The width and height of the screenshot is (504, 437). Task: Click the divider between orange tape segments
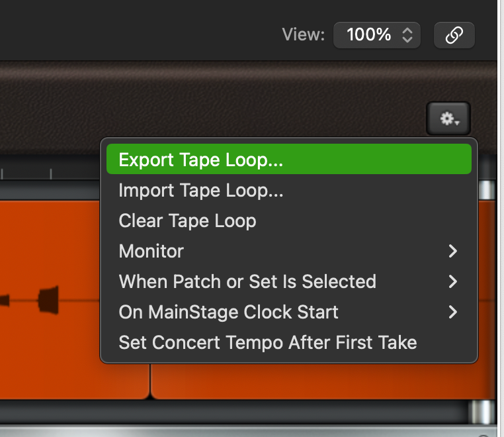coord(150,381)
